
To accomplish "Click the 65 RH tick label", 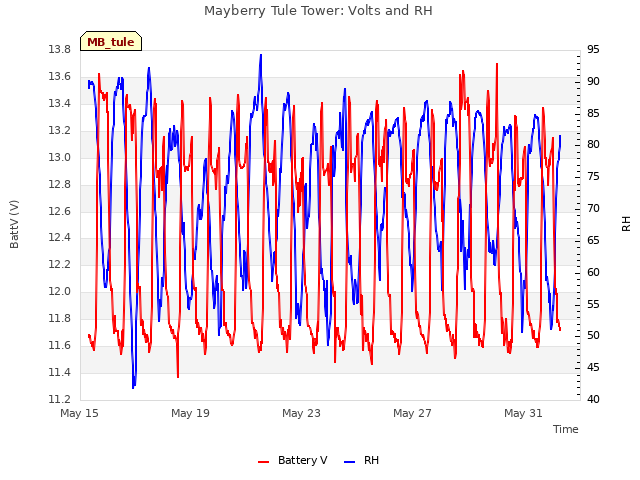I will 593,240.
